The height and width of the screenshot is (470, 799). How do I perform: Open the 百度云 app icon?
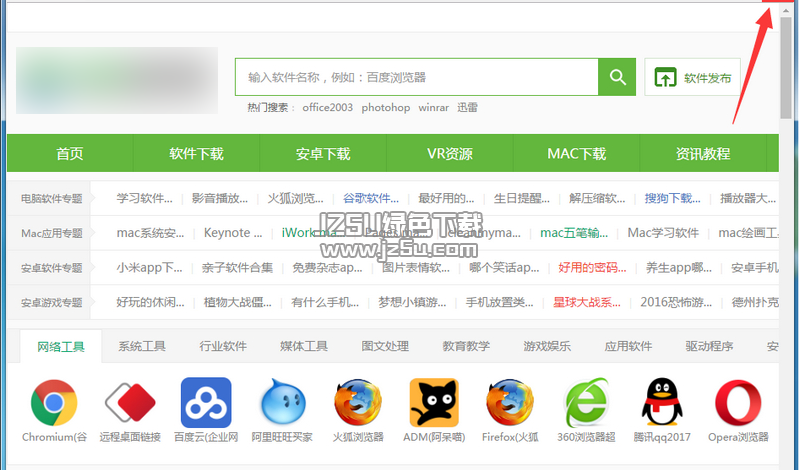[x=206, y=403]
